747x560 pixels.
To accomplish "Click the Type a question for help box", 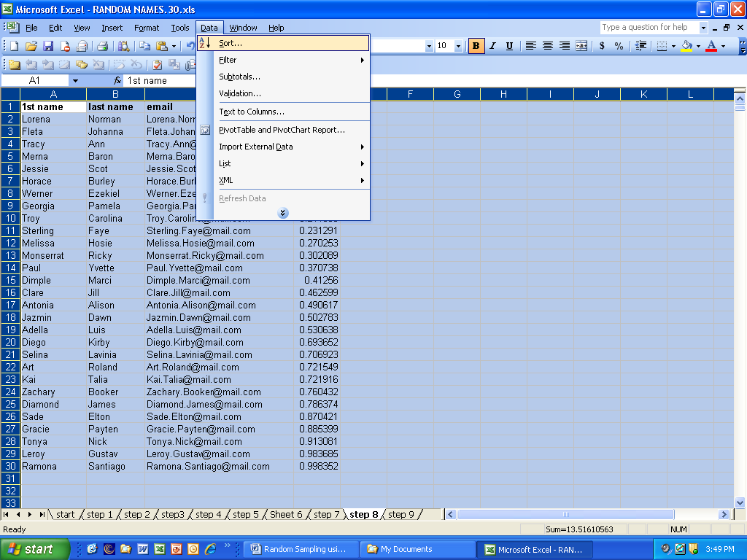I will pos(649,28).
